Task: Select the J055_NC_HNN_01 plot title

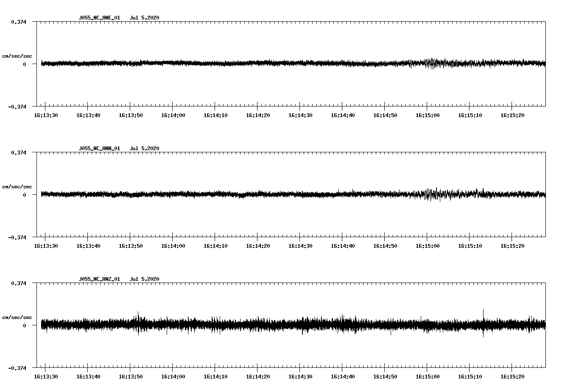Action: [x=99, y=148]
